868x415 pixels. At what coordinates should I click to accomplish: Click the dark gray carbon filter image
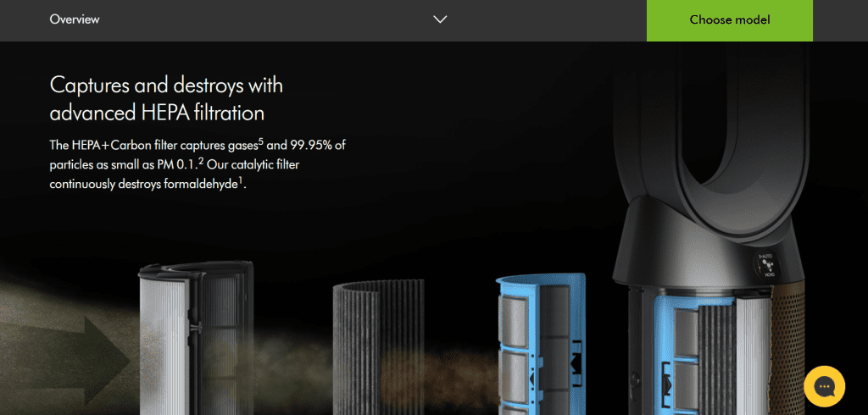(379, 347)
